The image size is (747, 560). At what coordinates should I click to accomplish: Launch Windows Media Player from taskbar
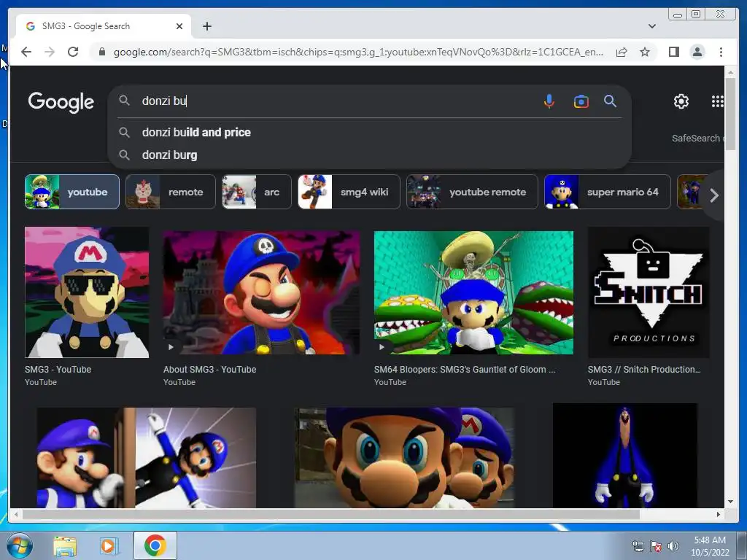click(108, 546)
